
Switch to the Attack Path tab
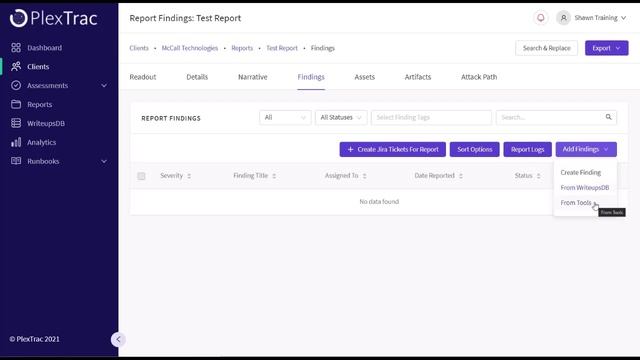pos(479,77)
